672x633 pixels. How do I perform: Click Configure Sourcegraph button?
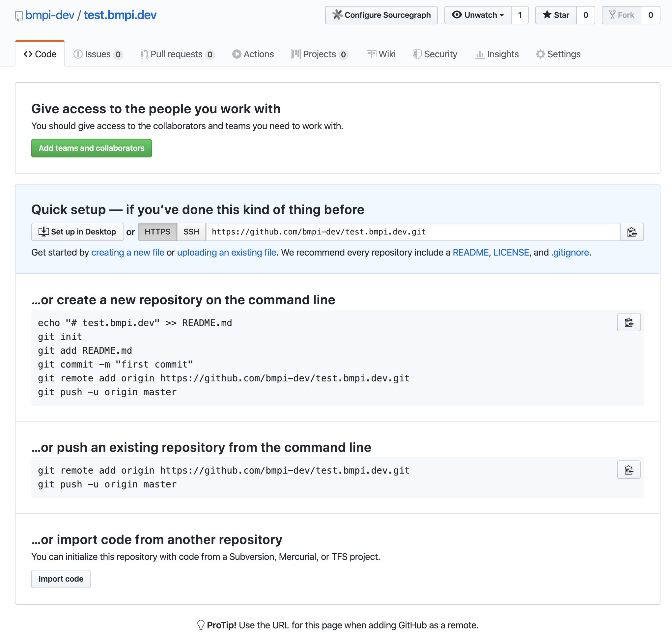click(x=381, y=15)
